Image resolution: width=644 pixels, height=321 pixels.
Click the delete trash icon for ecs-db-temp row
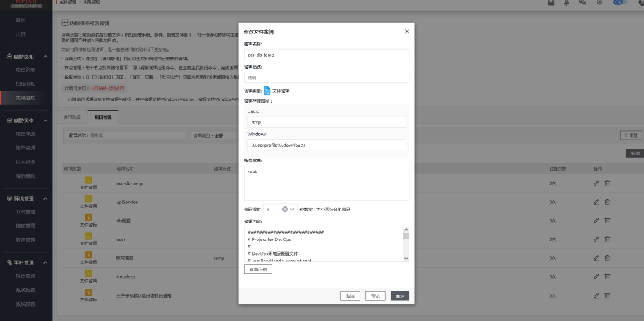click(608, 183)
